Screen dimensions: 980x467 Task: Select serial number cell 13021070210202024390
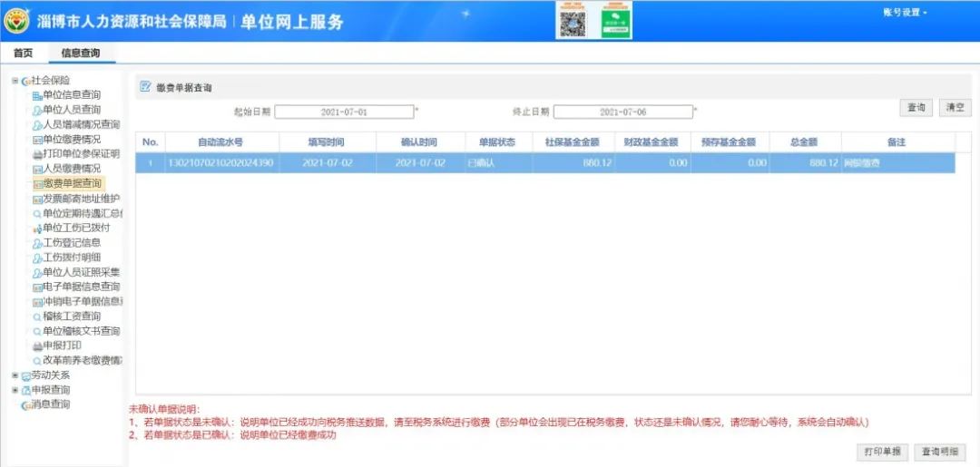point(222,163)
